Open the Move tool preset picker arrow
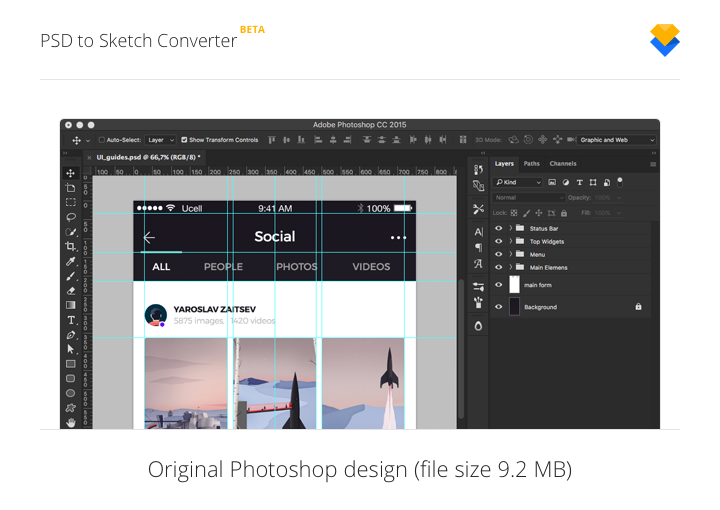 pos(88,140)
